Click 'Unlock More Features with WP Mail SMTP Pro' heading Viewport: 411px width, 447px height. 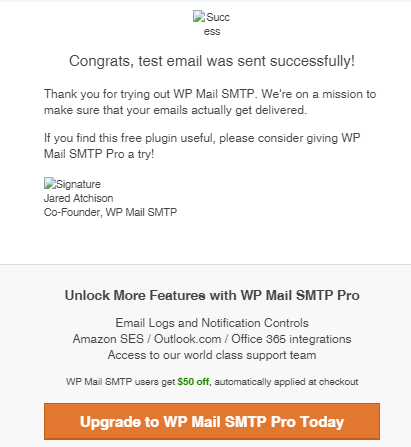(x=212, y=295)
